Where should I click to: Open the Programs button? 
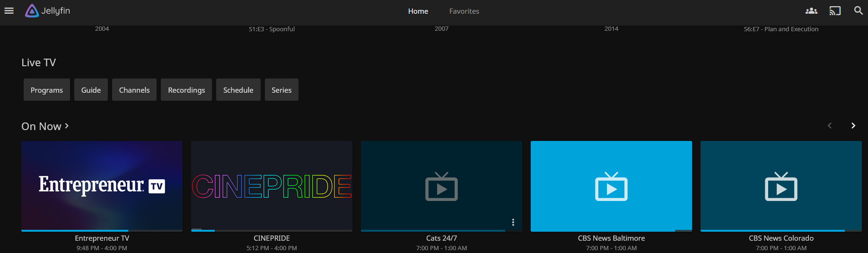pyautogui.click(x=47, y=90)
